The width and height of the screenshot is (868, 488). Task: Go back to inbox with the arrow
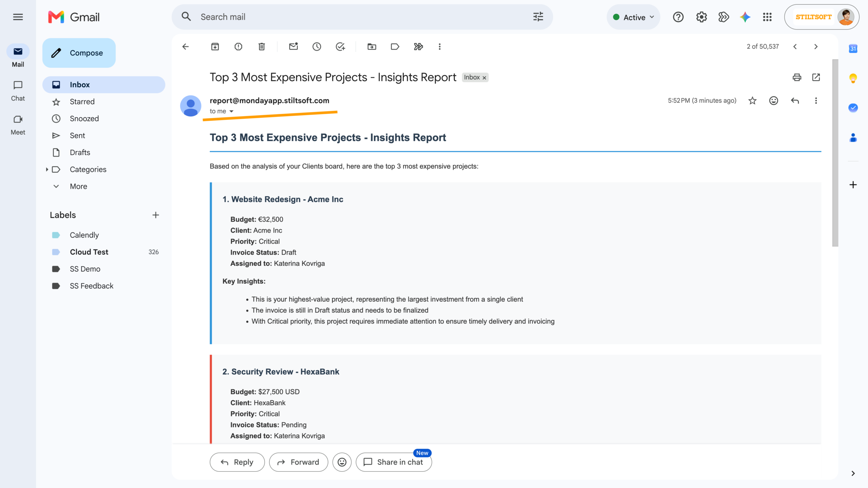[185, 47]
